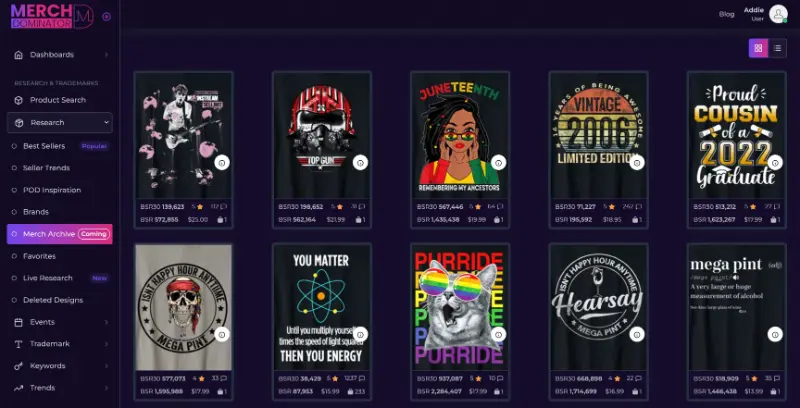Click the Events calendar icon
Viewport: 800px width, 408px height.
pyautogui.click(x=18, y=322)
